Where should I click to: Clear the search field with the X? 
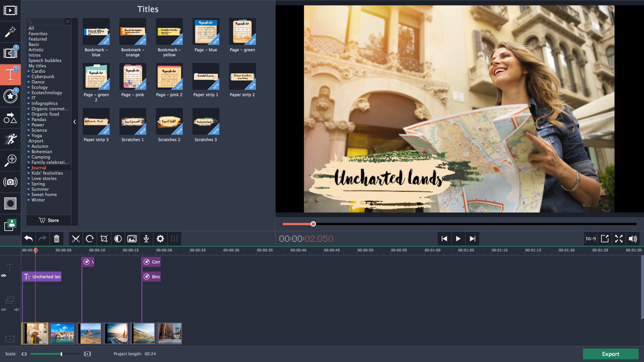[68, 21]
